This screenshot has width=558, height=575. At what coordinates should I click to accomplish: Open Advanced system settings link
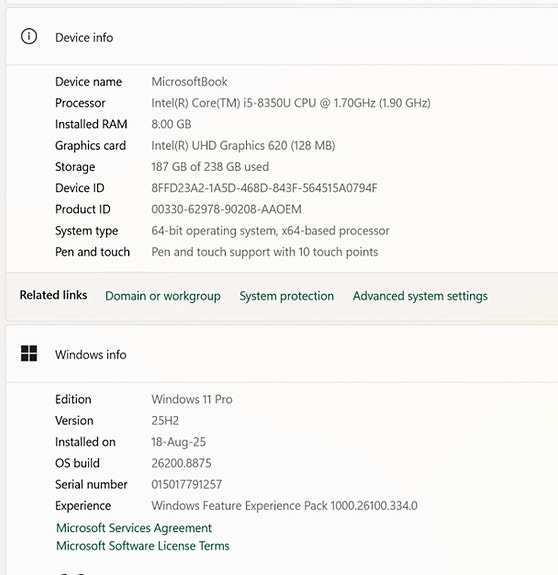pyautogui.click(x=420, y=296)
